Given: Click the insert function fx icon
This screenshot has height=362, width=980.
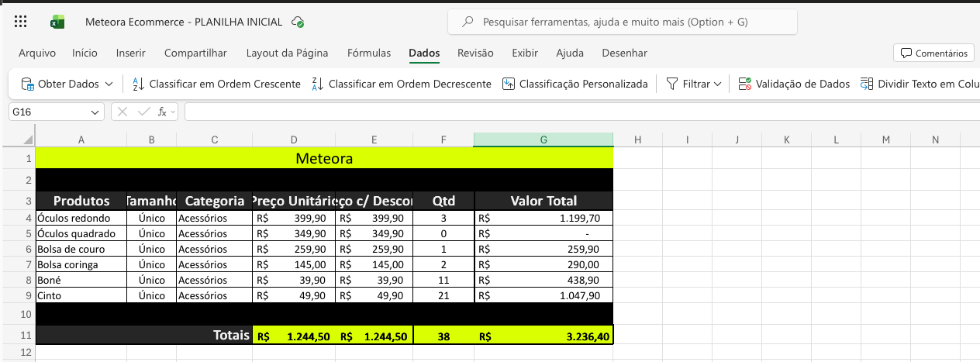Looking at the screenshot, I should coord(162,112).
